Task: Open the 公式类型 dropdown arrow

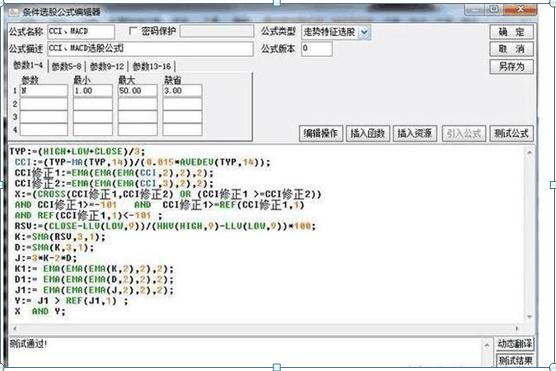Action: pyautogui.click(x=364, y=32)
